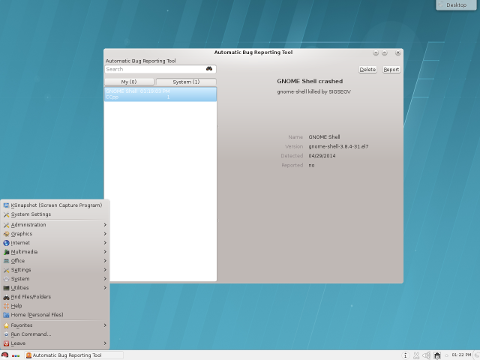Click the 'gnome-shell killed by SIGSEGV' text
The height and width of the screenshot is (360, 480).
coord(314,92)
